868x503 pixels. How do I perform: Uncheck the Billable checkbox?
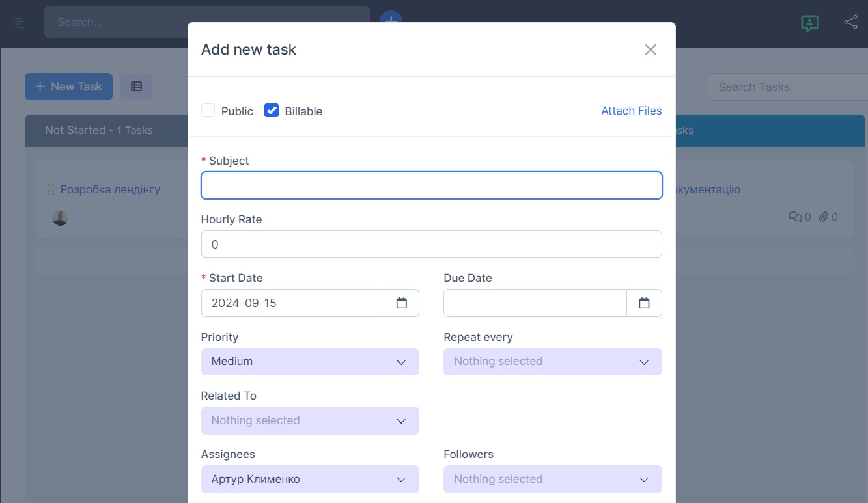click(272, 111)
